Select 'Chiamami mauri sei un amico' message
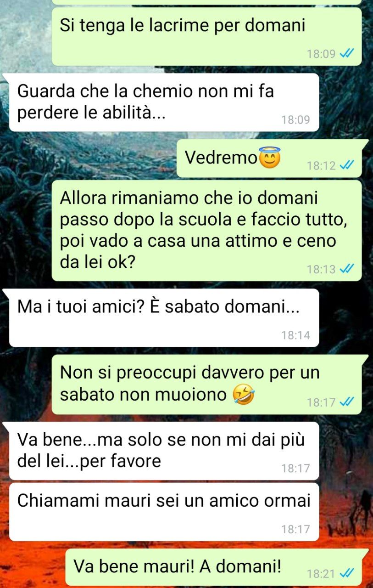Image resolution: width=373 pixels, height=588 pixels. click(164, 512)
